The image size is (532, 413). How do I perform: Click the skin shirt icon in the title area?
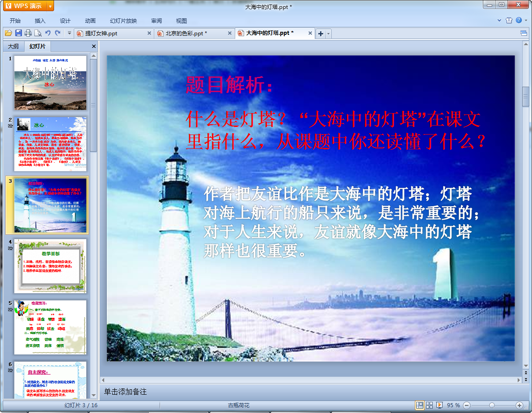pyautogui.click(x=509, y=21)
